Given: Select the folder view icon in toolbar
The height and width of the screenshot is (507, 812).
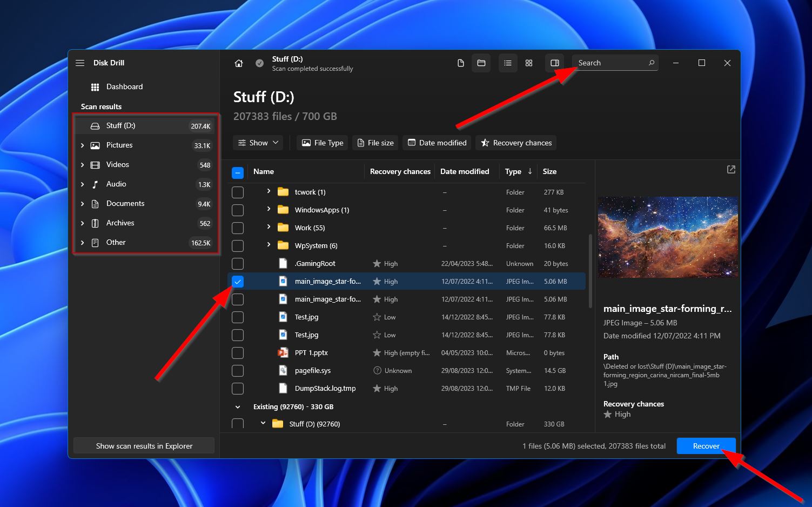Looking at the screenshot, I should pos(481,63).
